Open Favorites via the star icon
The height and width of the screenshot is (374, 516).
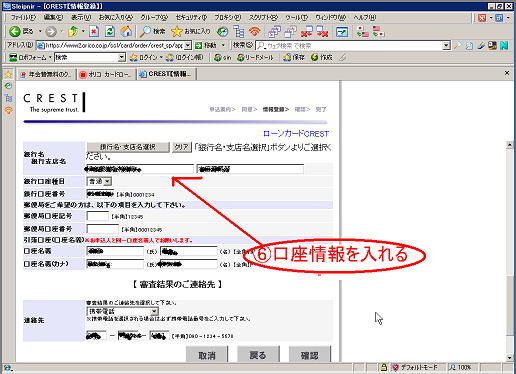pos(177,32)
